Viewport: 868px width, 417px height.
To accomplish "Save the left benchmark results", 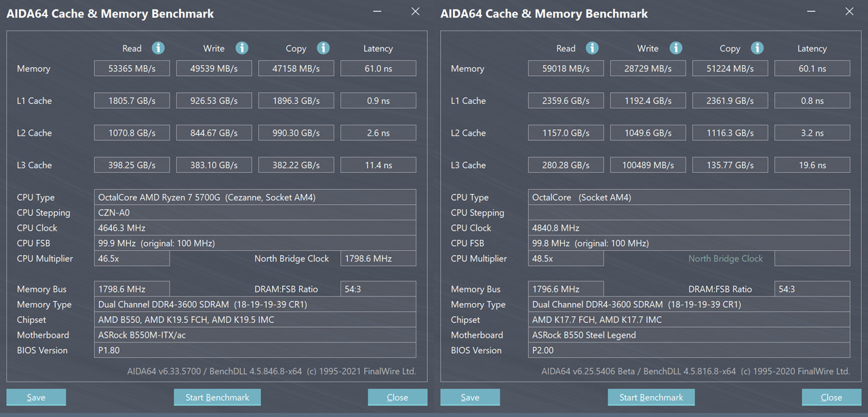I will click(x=36, y=397).
